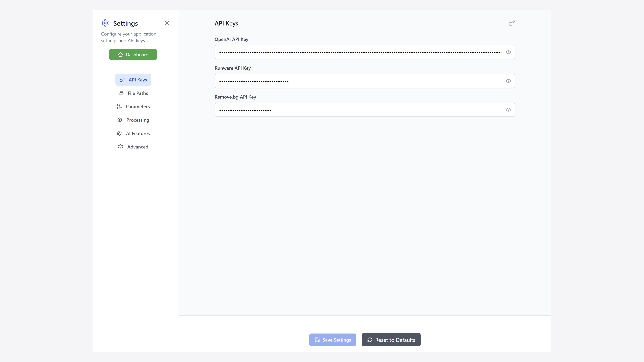
Task: Click the key icon beside API Keys heading
Action: point(512,23)
